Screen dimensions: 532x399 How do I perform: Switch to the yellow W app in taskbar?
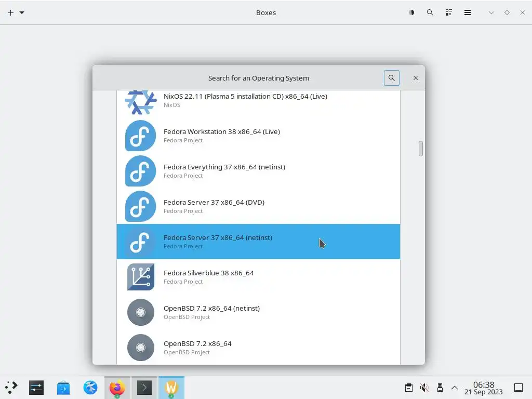[171, 388]
